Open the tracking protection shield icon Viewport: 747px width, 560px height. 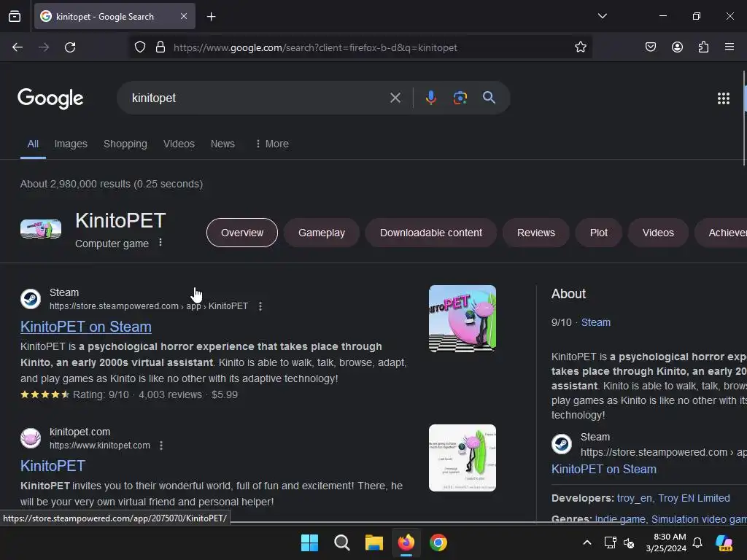coord(139,47)
